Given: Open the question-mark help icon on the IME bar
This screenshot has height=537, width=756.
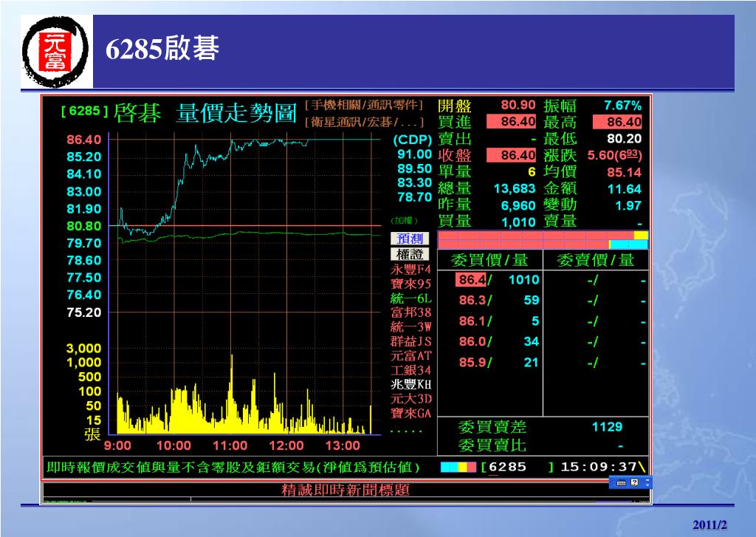Looking at the screenshot, I should pyautogui.click(x=634, y=482).
